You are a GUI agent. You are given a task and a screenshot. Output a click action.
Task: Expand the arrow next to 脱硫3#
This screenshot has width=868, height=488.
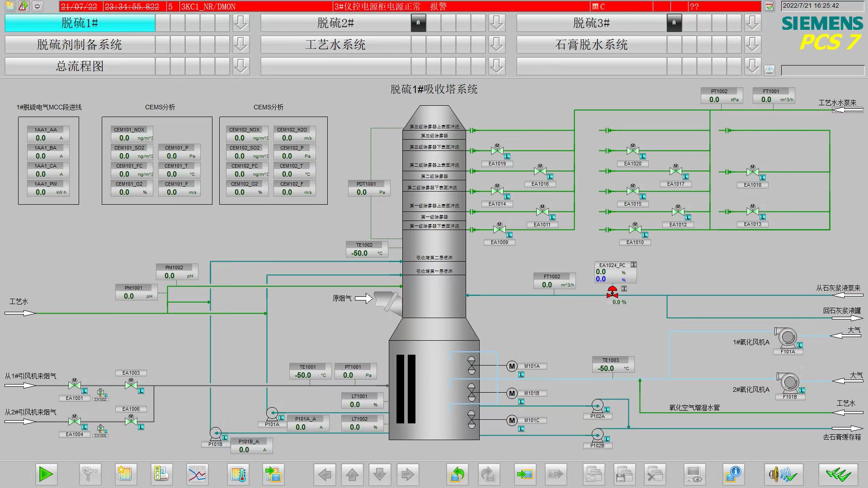(x=753, y=23)
